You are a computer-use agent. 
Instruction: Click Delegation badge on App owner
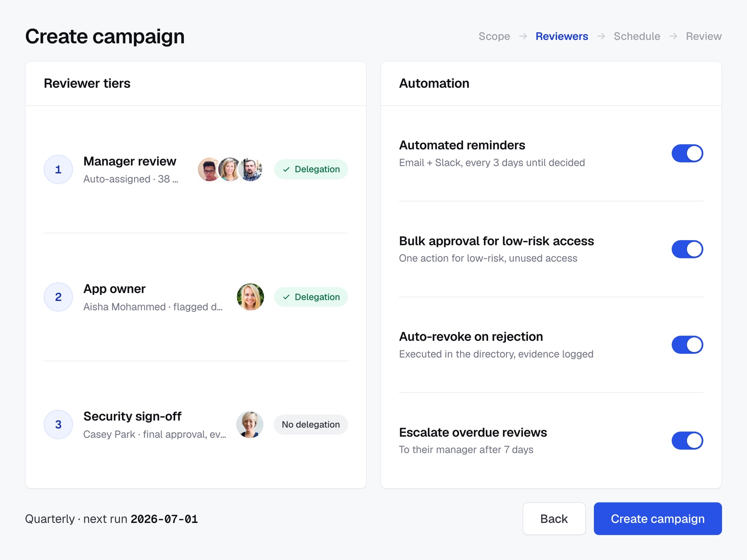pos(311,297)
